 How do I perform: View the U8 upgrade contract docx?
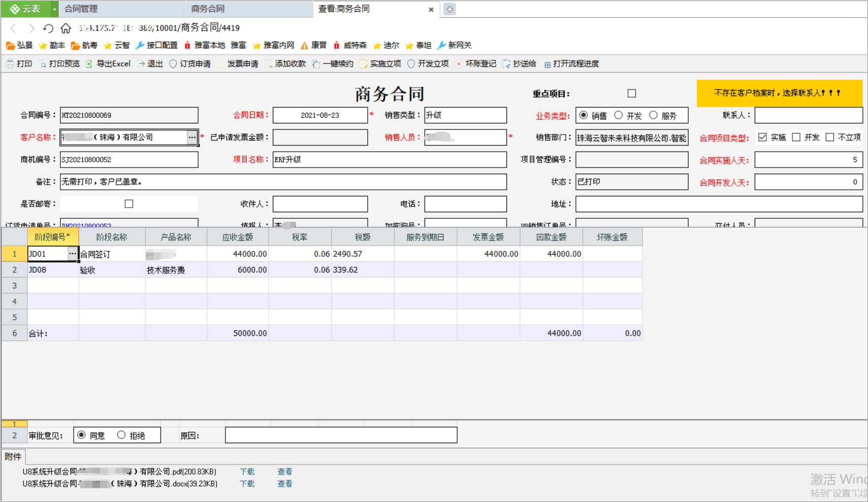(284, 484)
